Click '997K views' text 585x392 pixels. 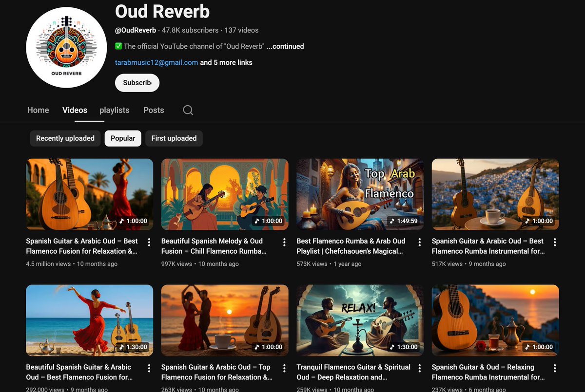[177, 264]
